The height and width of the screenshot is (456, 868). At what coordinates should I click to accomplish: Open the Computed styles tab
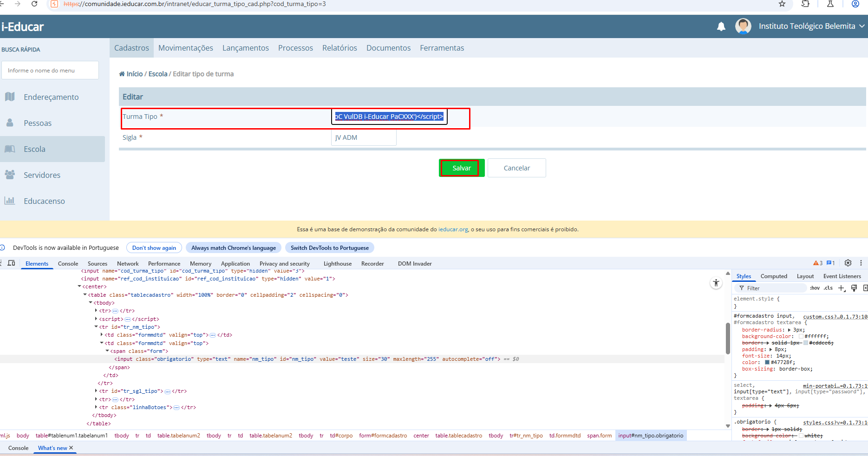[774, 276]
